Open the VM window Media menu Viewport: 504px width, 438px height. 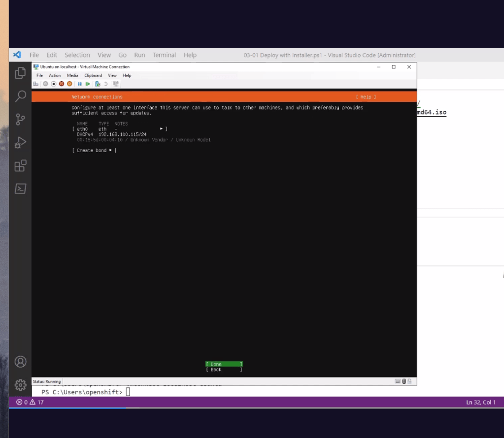[x=72, y=75]
